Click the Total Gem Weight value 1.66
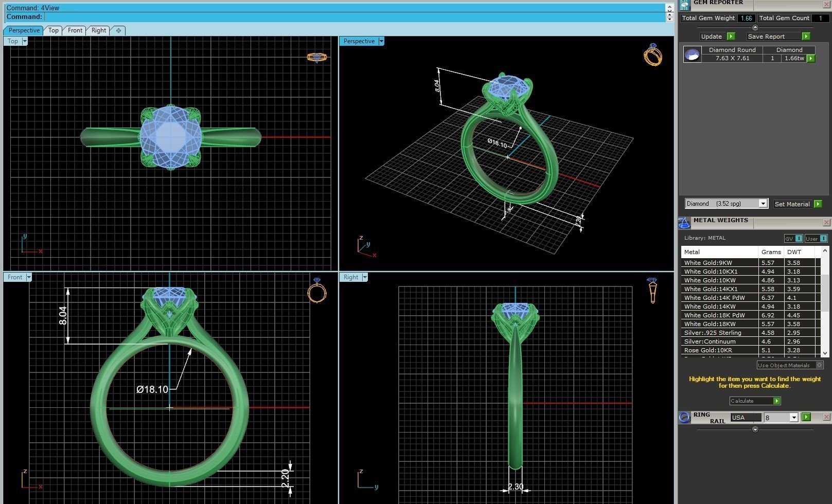This screenshot has width=832, height=504. click(746, 18)
